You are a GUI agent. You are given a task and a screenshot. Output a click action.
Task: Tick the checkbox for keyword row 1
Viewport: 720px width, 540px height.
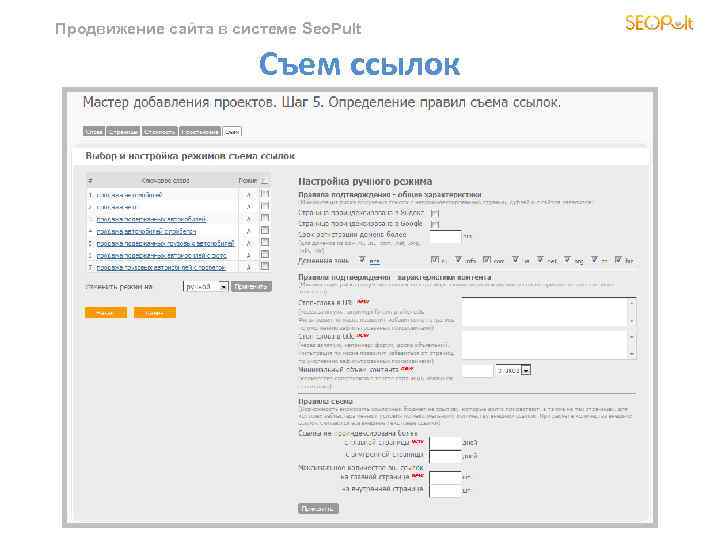coord(265,194)
